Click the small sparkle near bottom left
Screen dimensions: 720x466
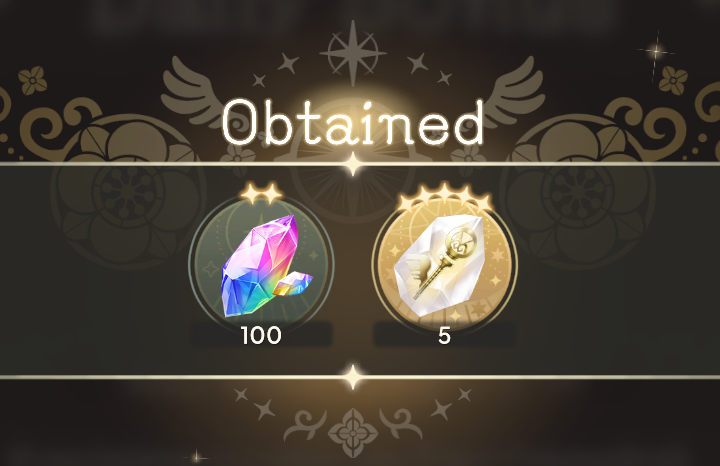point(197,457)
